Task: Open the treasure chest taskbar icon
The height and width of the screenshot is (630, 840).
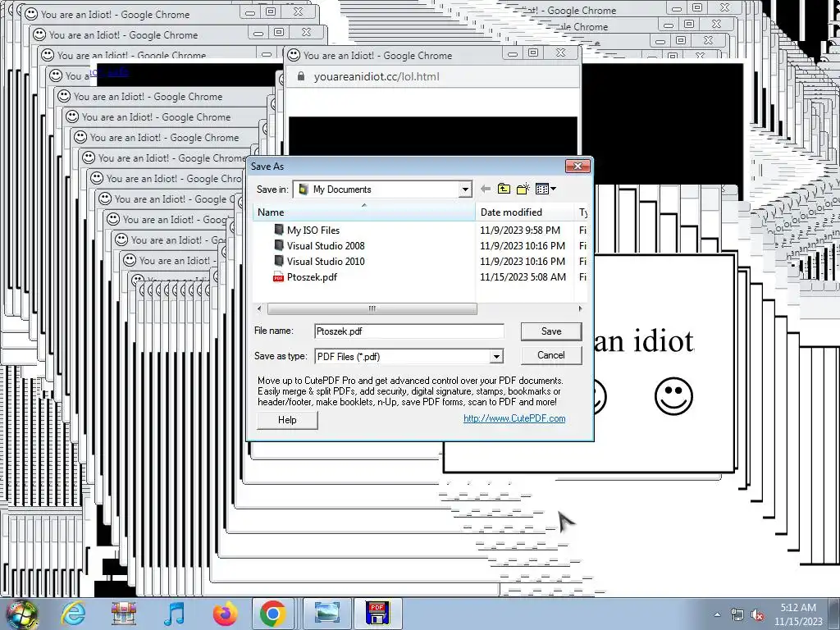Action: (x=124, y=614)
